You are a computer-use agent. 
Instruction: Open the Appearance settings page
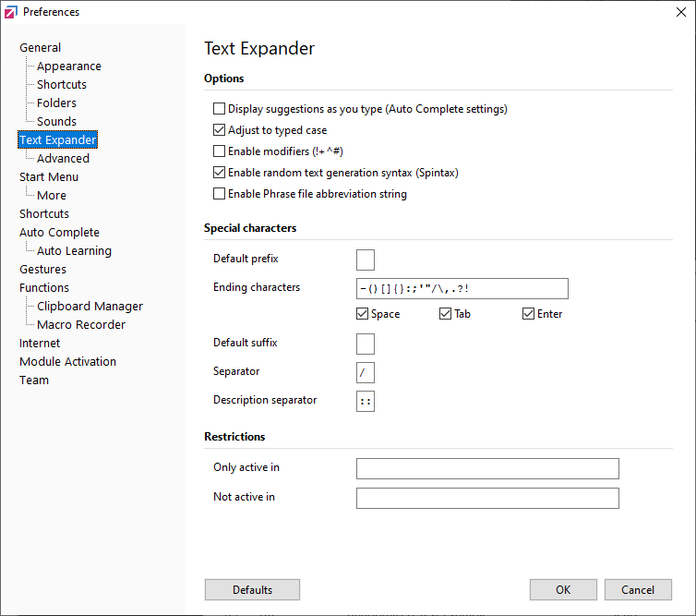click(68, 66)
